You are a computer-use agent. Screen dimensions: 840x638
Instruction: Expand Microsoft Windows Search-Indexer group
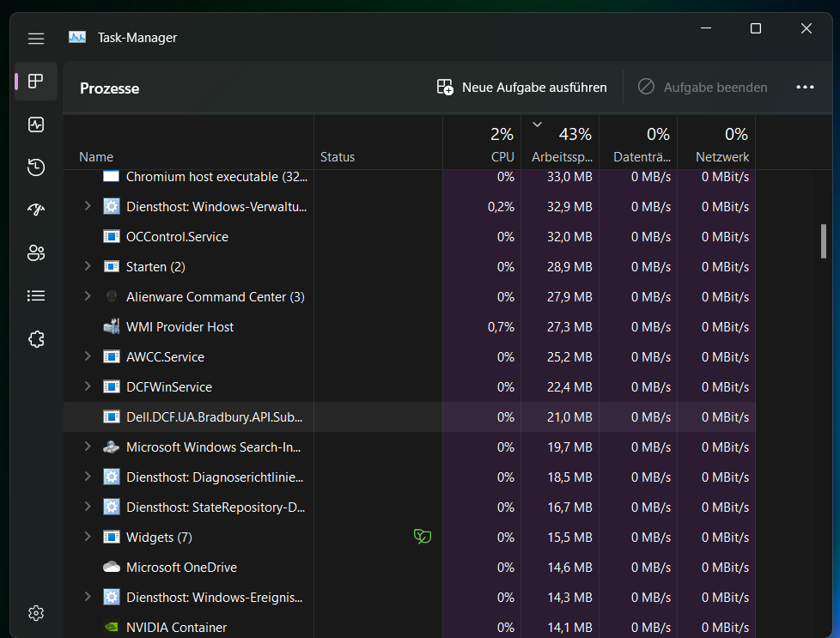tap(88, 446)
